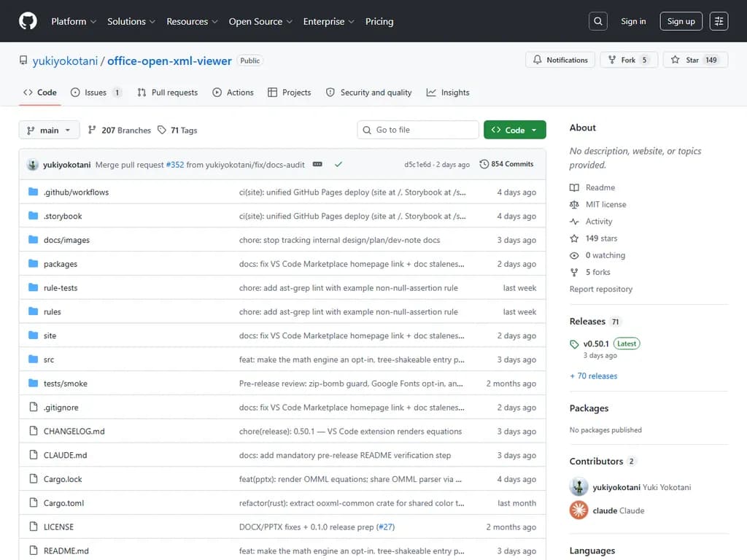Select the Code tab
The image size is (747, 560).
(40, 93)
